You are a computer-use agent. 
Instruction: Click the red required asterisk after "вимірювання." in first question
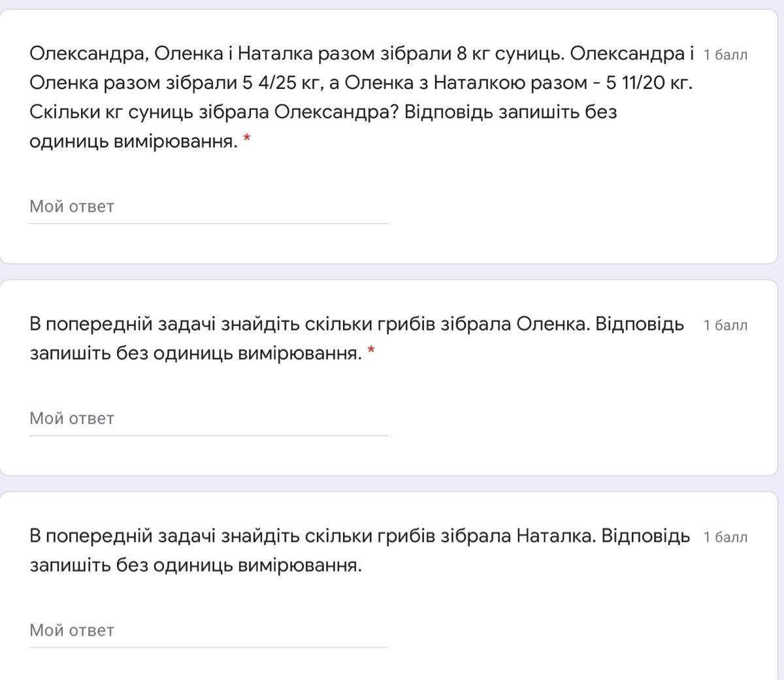click(247, 139)
